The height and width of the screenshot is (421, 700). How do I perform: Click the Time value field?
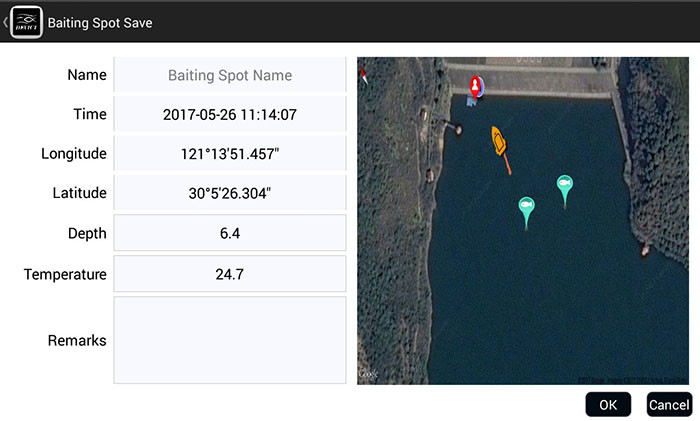coord(230,114)
